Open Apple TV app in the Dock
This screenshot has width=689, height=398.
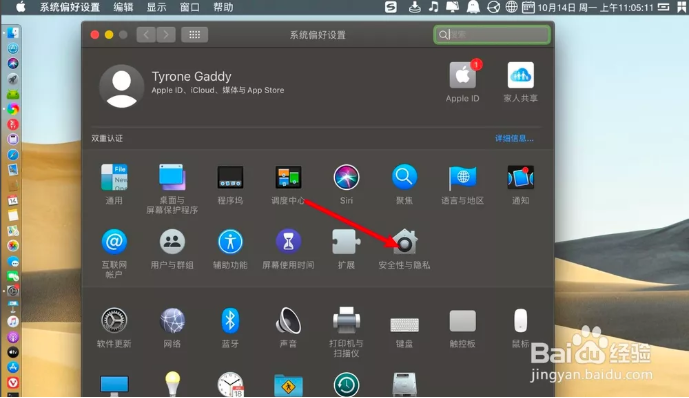pyautogui.click(x=13, y=352)
